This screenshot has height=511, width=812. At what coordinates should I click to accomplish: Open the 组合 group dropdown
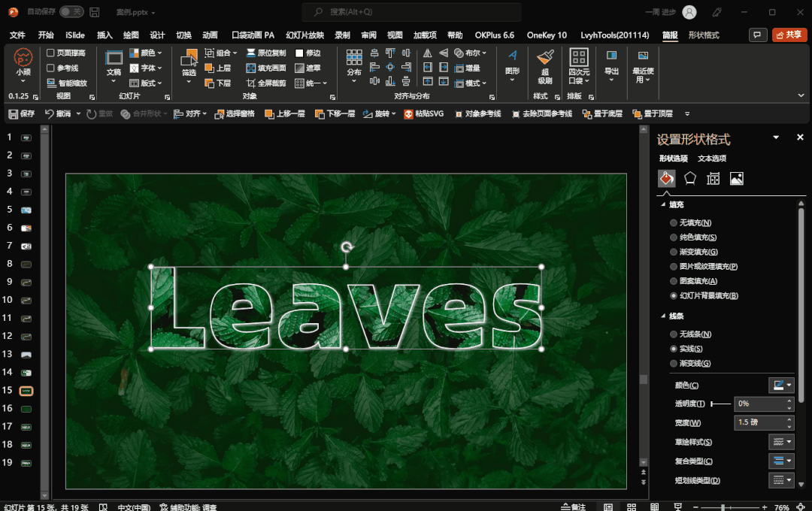point(220,53)
